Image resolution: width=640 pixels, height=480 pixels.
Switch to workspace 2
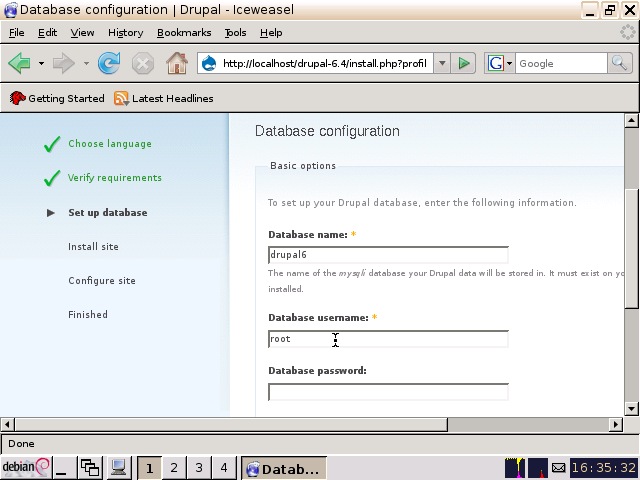[174, 468]
